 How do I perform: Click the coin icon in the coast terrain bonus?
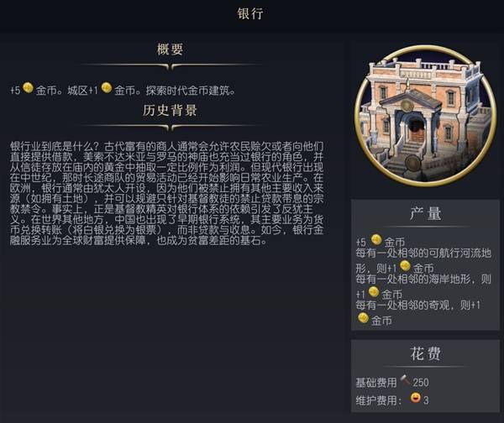pos(374,292)
